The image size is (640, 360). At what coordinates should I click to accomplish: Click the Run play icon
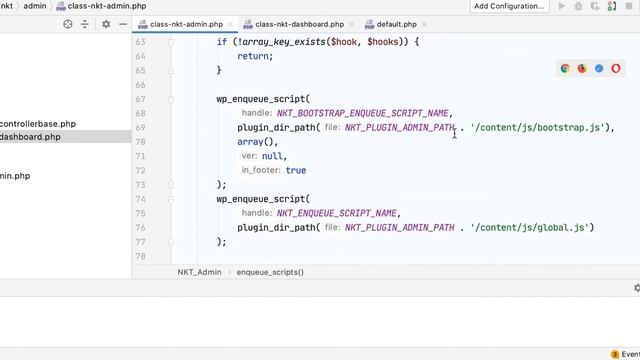click(x=562, y=6)
